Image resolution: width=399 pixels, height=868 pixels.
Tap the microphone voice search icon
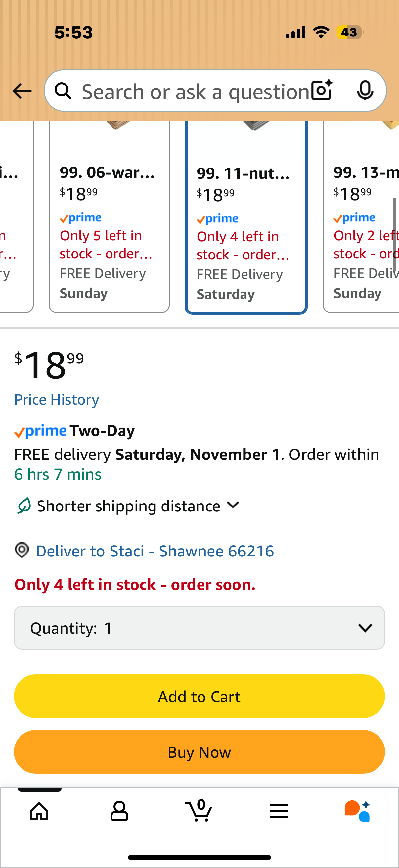[365, 90]
